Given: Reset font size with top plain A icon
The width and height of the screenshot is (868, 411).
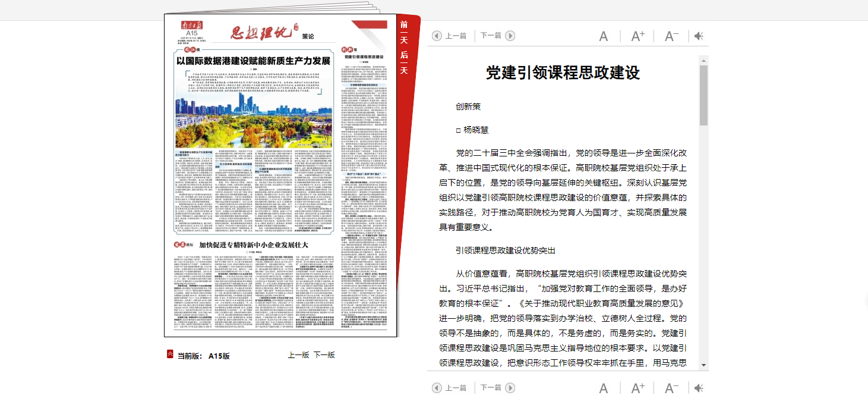Looking at the screenshot, I should (x=603, y=36).
